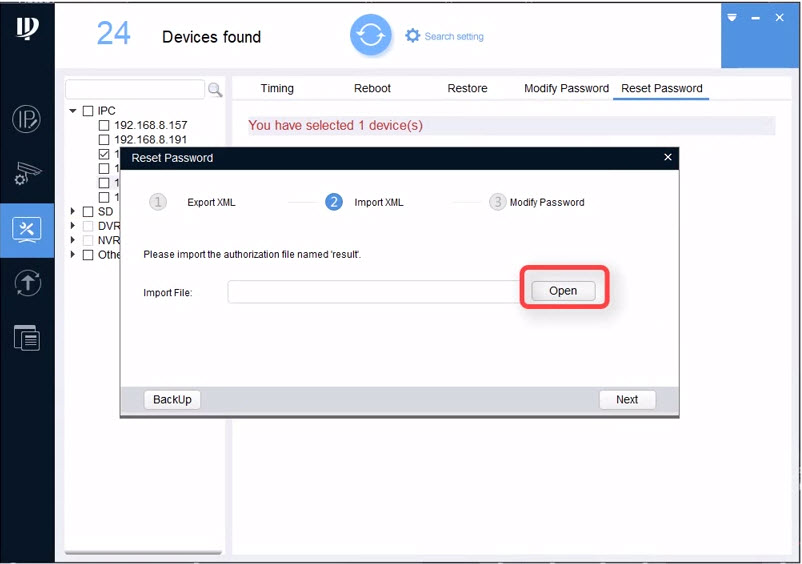The height and width of the screenshot is (564, 802).
Task: Click the magnifier search icon
Action: [215, 90]
